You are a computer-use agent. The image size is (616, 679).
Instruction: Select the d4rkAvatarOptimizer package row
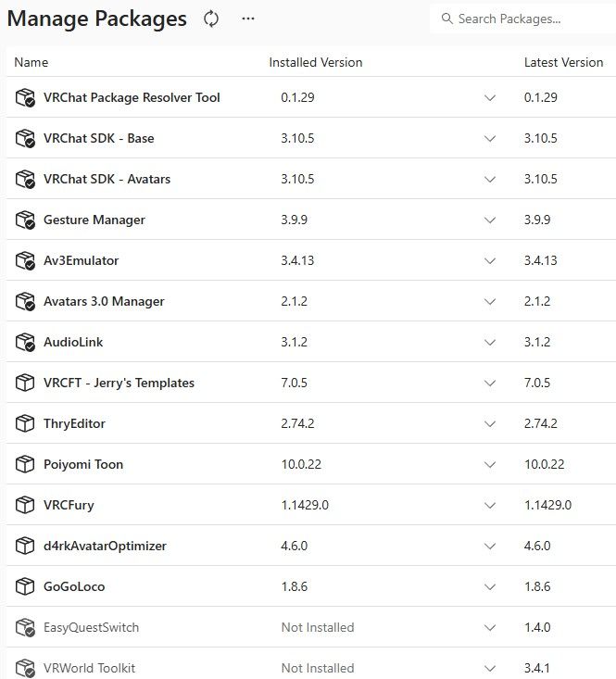click(311, 546)
